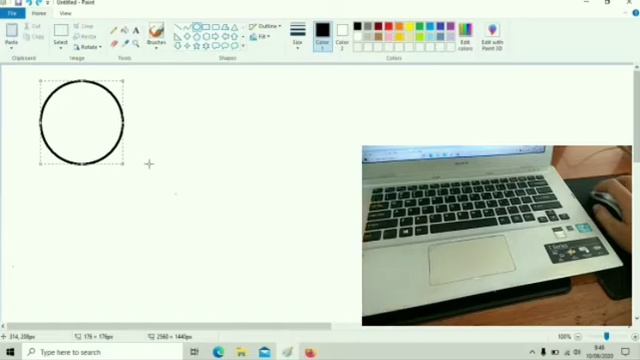Viewport: 640px width, 360px height.
Task: Choose the Four-point star shape
Action: click(187, 46)
